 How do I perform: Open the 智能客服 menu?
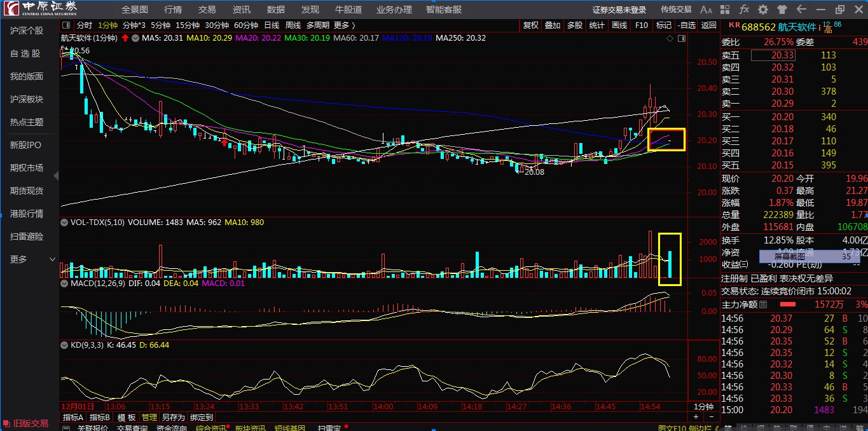pos(444,10)
